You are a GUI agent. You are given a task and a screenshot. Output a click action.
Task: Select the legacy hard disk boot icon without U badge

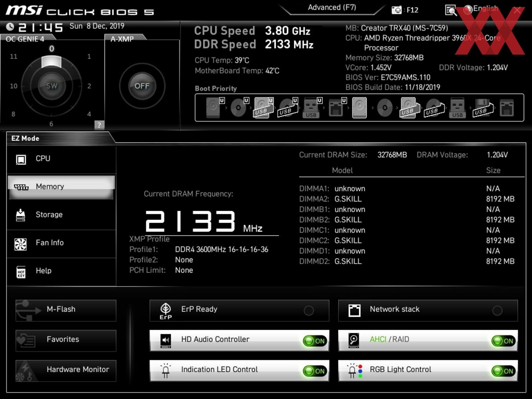[359, 108]
